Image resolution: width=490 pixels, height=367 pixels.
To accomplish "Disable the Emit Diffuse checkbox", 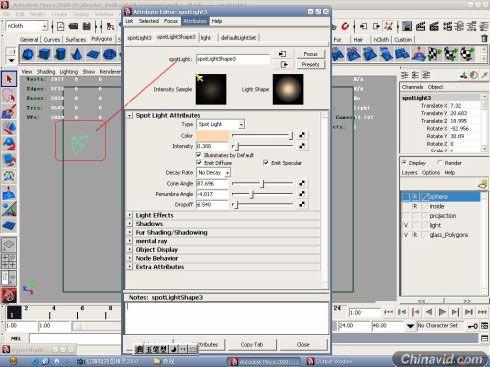I will pos(199,163).
